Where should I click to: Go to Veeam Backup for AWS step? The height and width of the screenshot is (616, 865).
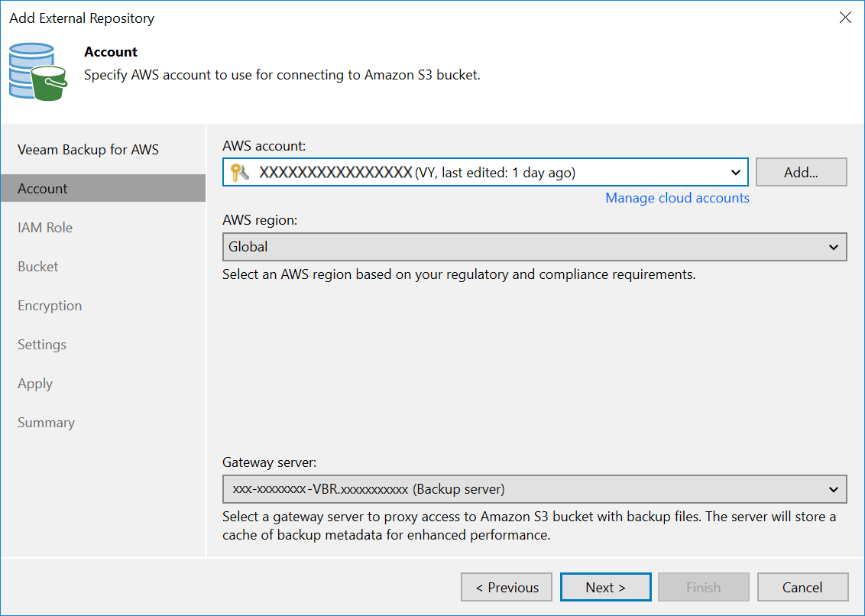89,150
